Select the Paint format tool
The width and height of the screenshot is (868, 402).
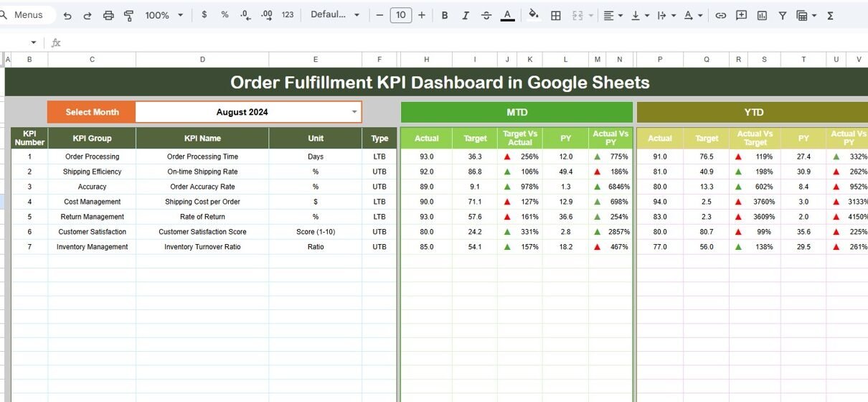coord(129,15)
